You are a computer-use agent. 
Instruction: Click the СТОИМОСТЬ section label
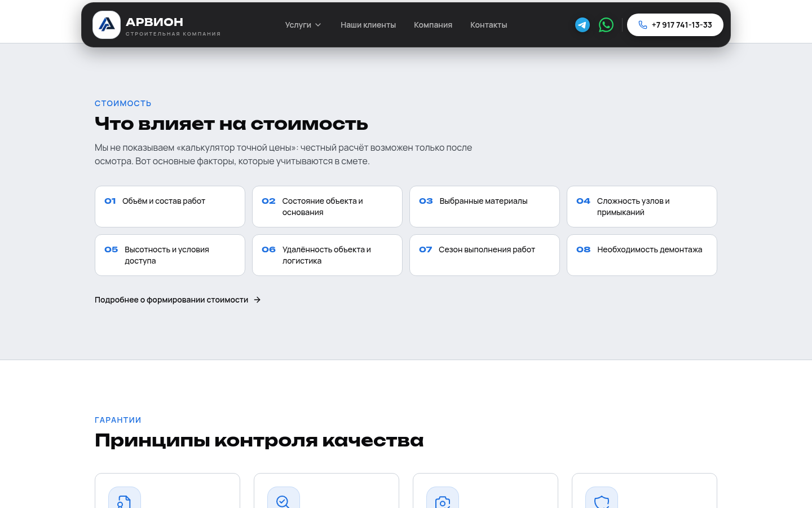click(x=123, y=103)
